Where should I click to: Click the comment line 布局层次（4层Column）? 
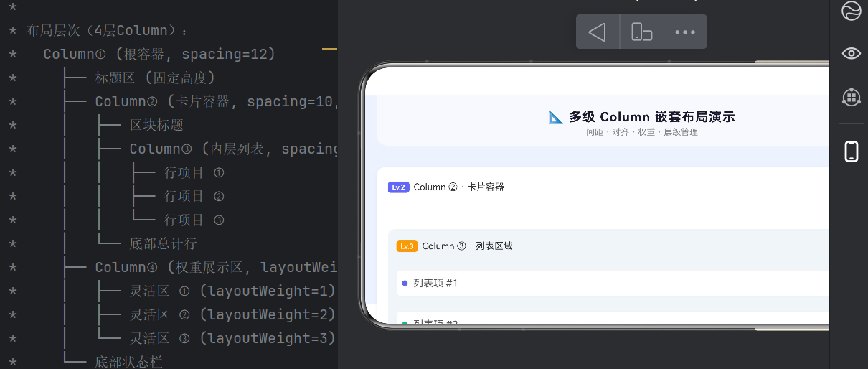point(107,31)
